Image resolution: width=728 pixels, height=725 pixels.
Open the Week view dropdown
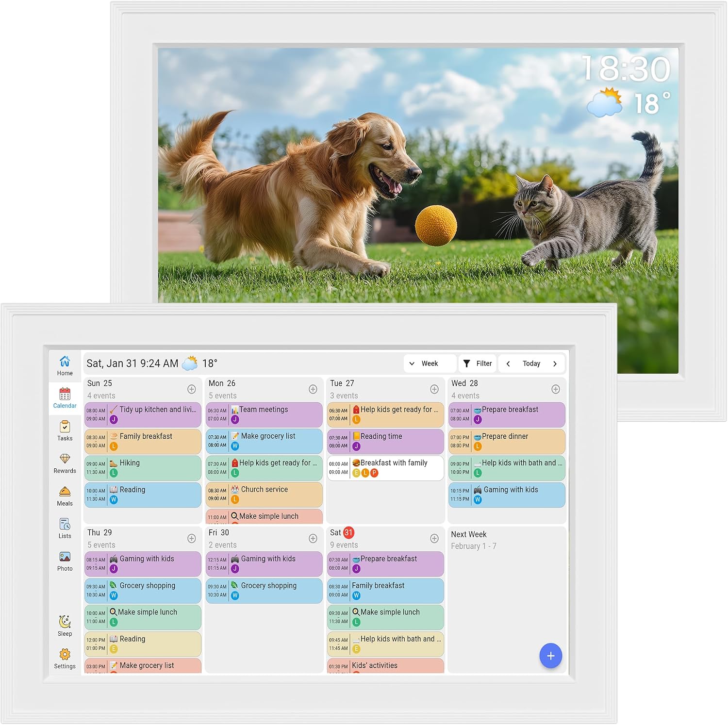(x=430, y=363)
